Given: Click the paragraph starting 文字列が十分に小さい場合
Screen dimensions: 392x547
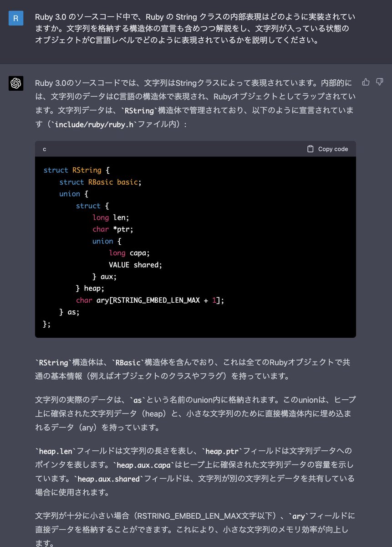Looking at the screenshot, I should coord(195,529).
